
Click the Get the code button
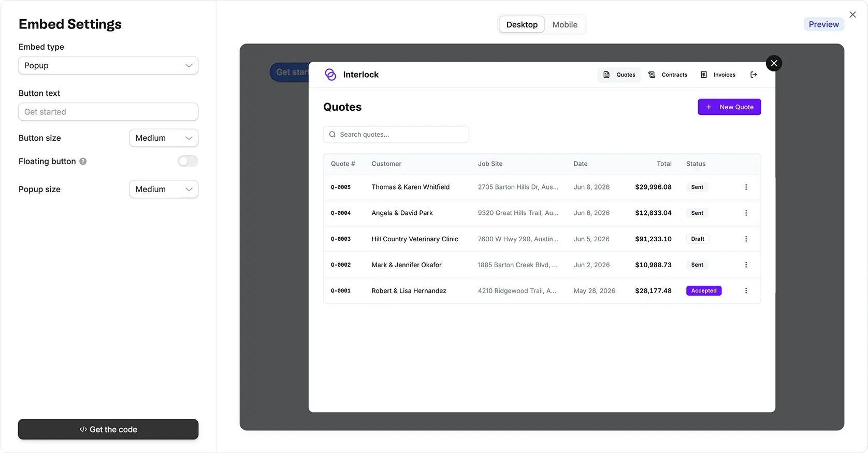(x=108, y=429)
